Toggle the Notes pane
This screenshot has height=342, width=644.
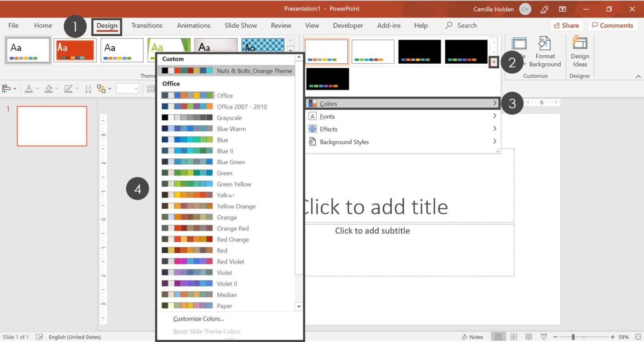(473, 337)
